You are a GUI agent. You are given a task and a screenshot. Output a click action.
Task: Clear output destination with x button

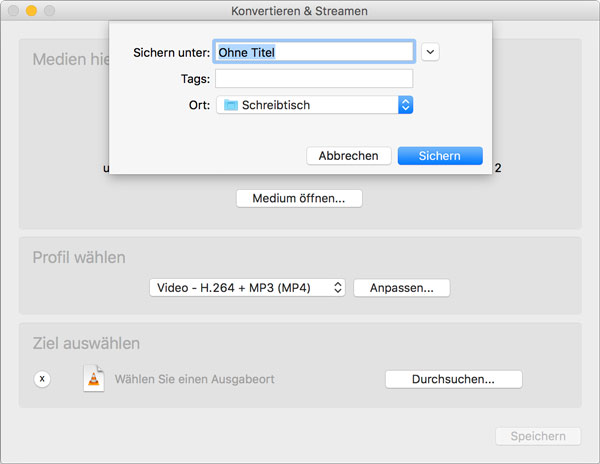pos(42,379)
